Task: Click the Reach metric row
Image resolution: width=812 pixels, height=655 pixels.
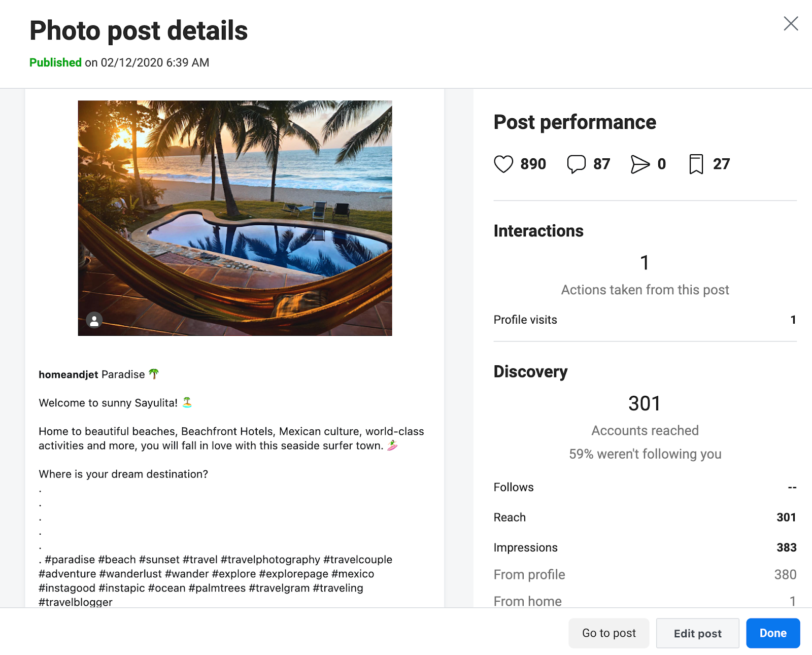Action: click(645, 517)
